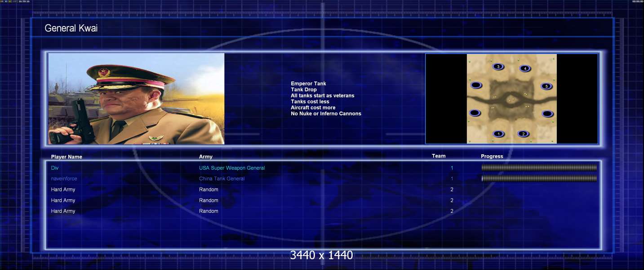Click the team number in naveinforce's row
Viewport: 644px width, 270px height.
(x=452, y=179)
